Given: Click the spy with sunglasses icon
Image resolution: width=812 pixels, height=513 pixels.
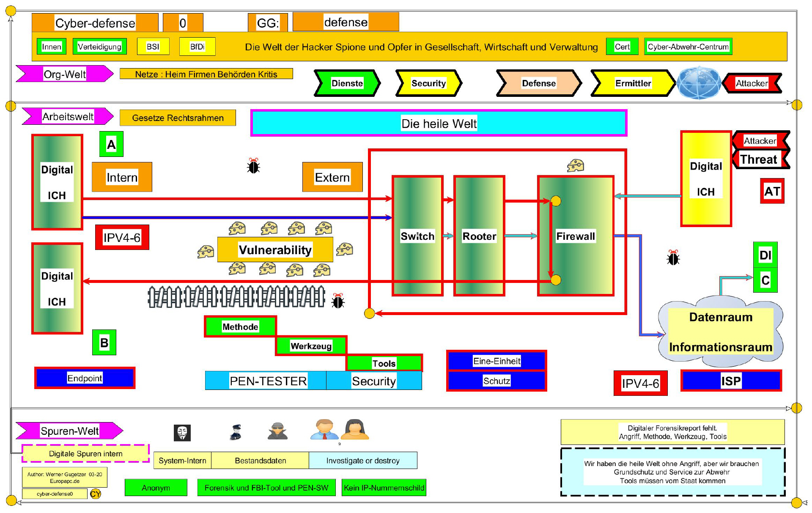Looking at the screenshot, I should 277,431.
